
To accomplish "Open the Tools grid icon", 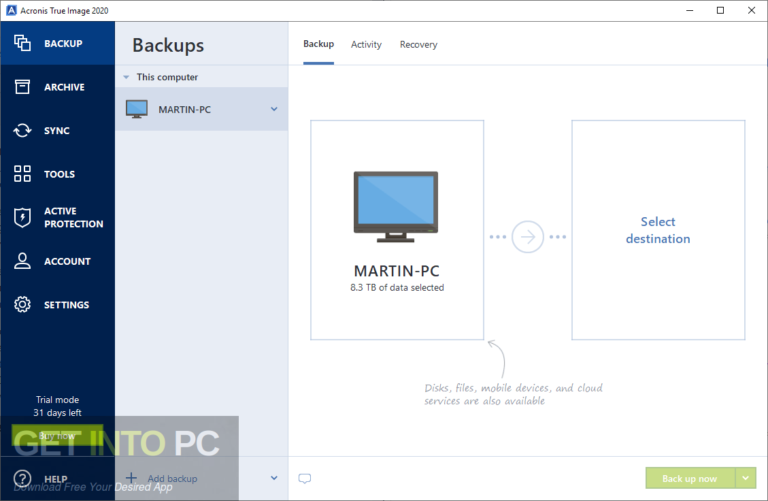I will pos(22,173).
